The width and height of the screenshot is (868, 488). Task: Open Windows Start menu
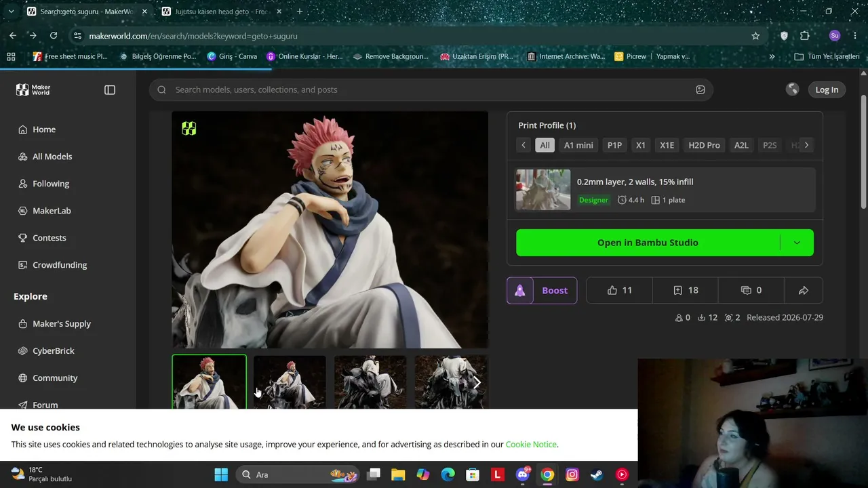pyautogui.click(x=221, y=474)
